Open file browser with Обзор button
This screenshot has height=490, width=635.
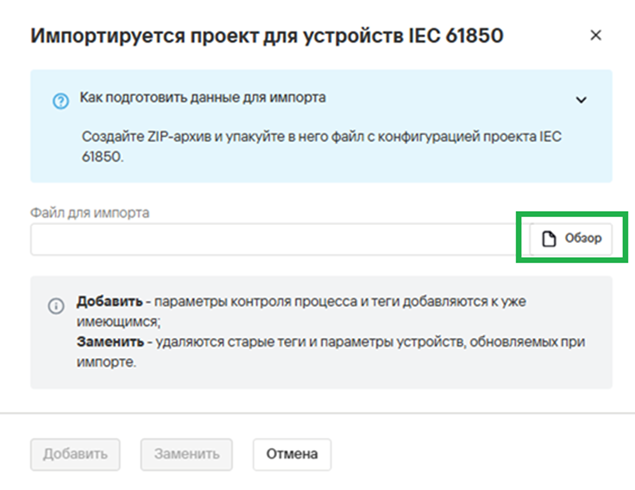[x=571, y=239]
